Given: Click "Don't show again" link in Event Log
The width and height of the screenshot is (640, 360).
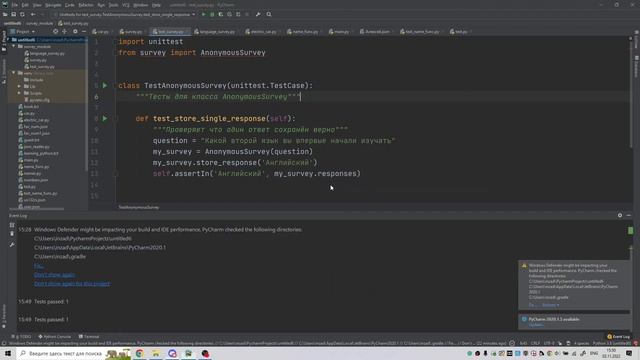Looking at the screenshot, I should pos(55,275).
